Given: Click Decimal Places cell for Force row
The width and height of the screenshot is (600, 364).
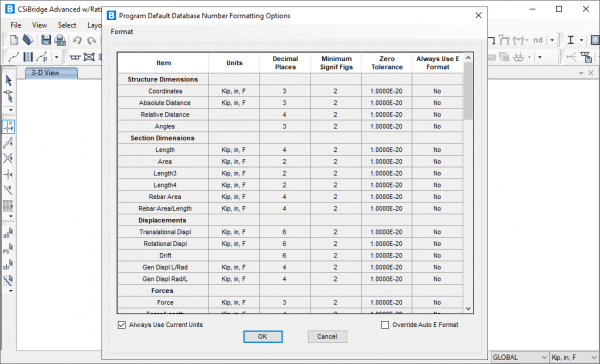Looking at the screenshot, I should [285, 302].
